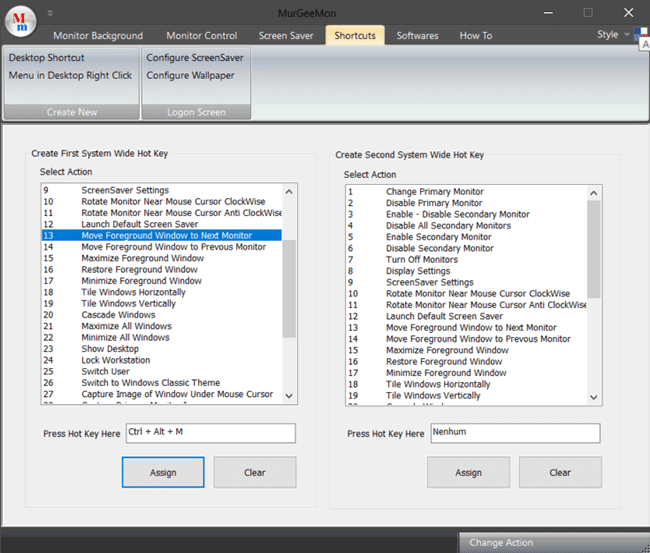Select Change Primary Monitor in second action list

[434, 192]
